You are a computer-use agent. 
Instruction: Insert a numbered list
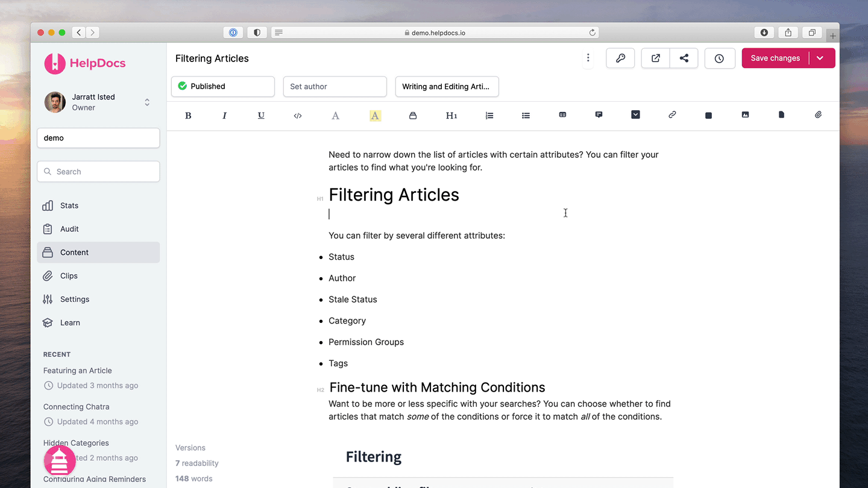(489, 116)
